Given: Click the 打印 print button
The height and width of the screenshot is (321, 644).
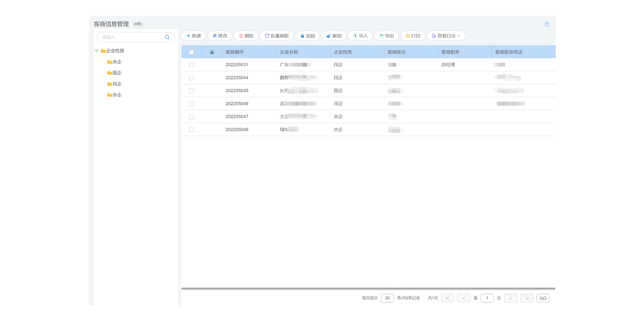Looking at the screenshot, I should [x=413, y=36].
